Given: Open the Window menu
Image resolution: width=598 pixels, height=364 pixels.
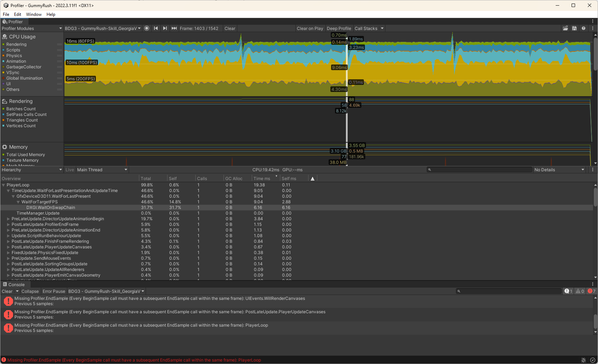Looking at the screenshot, I should 34,14.
